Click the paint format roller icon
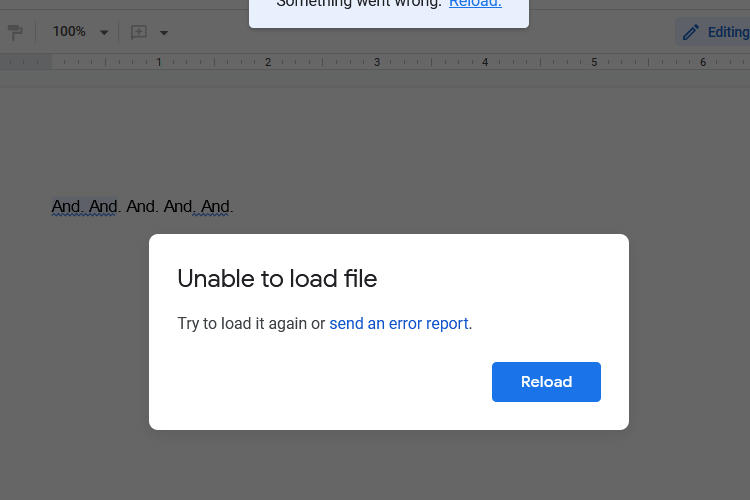Image resolution: width=750 pixels, height=500 pixels. 15,32
